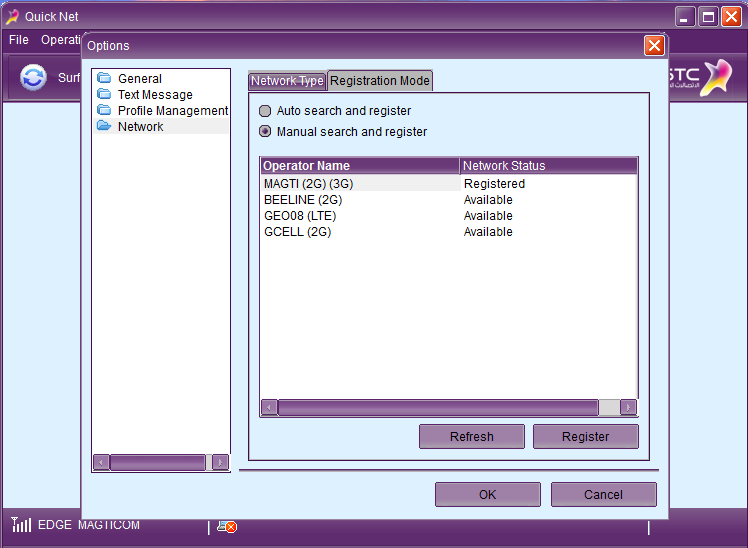The width and height of the screenshot is (748, 548).
Task: Minimize the Quick Net window
Action: point(685,17)
